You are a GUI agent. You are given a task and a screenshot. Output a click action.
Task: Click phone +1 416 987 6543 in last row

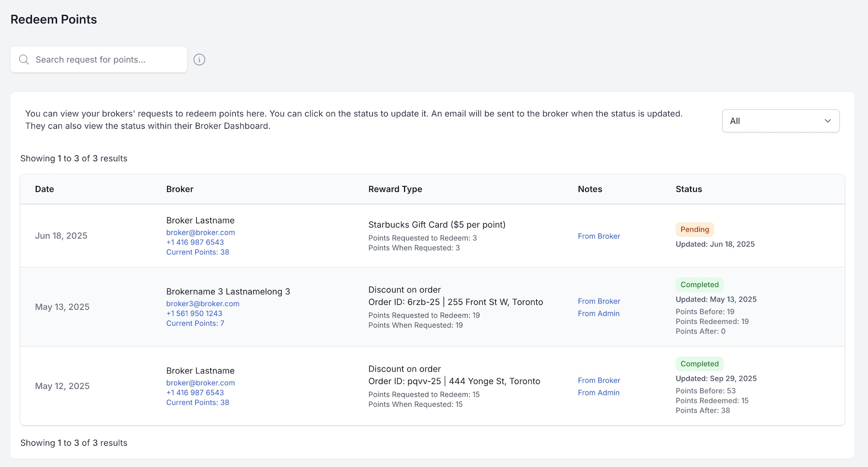pos(195,393)
